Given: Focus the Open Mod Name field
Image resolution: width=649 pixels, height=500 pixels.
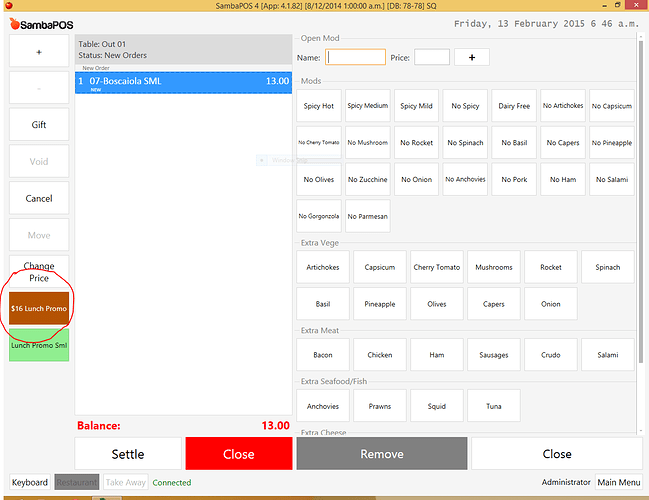Looking at the screenshot, I should (x=355, y=57).
